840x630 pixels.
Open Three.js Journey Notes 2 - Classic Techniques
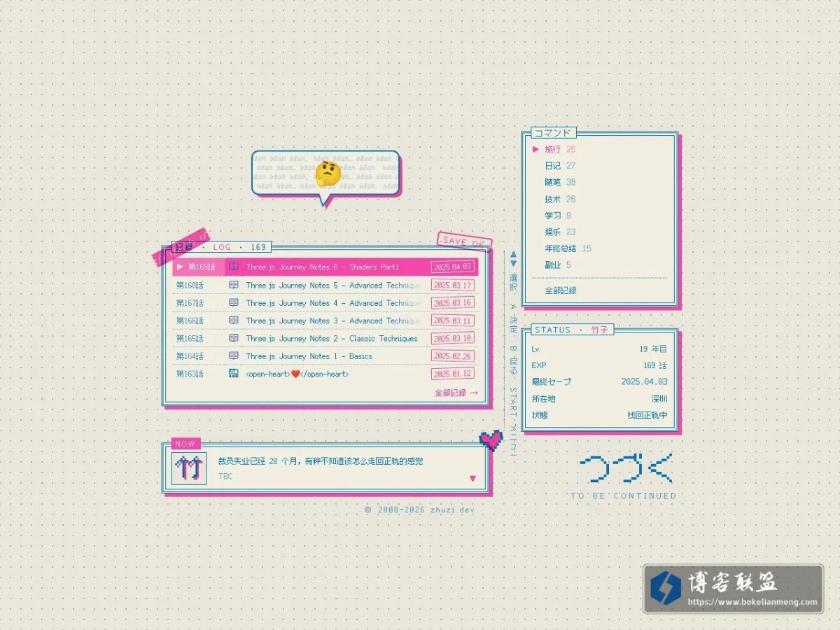332,338
